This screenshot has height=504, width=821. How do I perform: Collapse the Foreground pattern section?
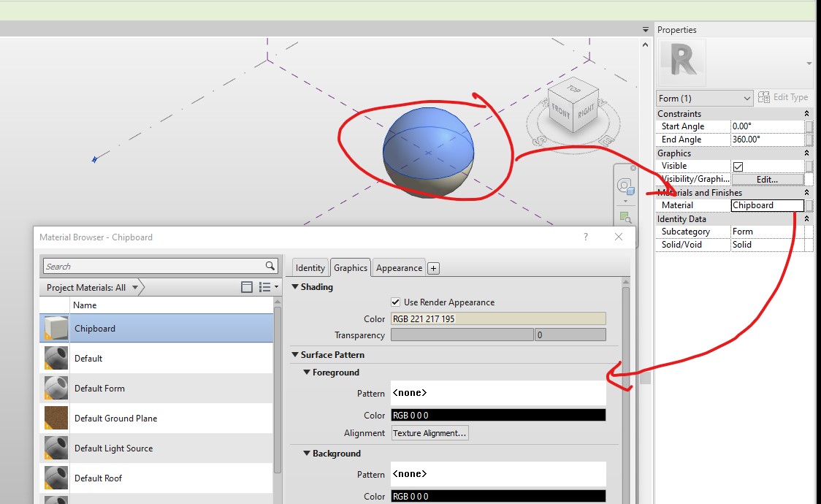(307, 373)
